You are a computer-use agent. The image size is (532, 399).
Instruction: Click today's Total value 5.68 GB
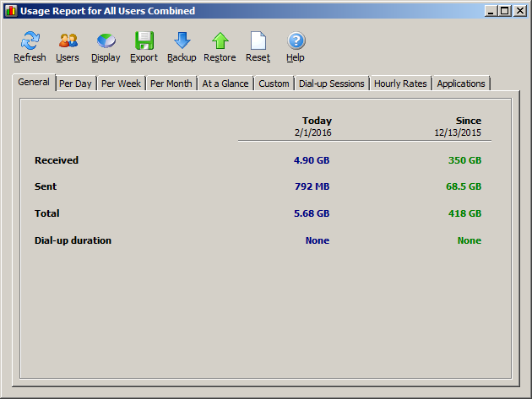tap(311, 213)
